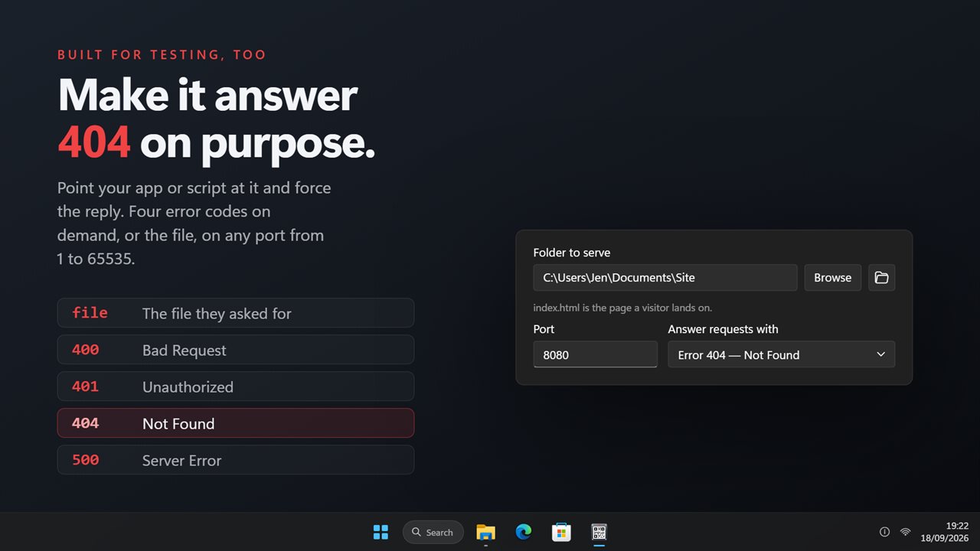Open the folder icon button beside Browse
Screen dimensions: 980x551
tap(881, 278)
